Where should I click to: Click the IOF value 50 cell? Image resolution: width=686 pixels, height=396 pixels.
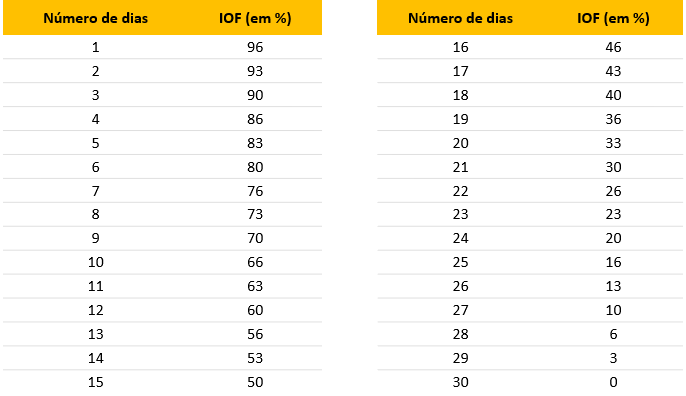pos(255,382)
